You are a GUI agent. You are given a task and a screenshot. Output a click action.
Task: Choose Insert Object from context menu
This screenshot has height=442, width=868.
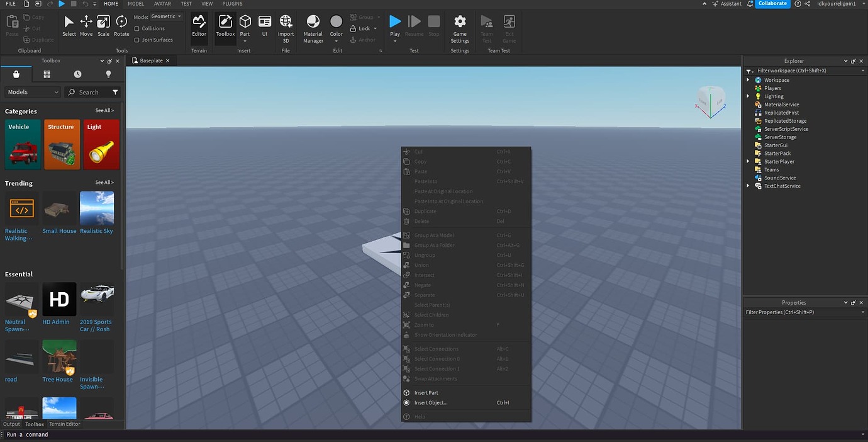430,402
